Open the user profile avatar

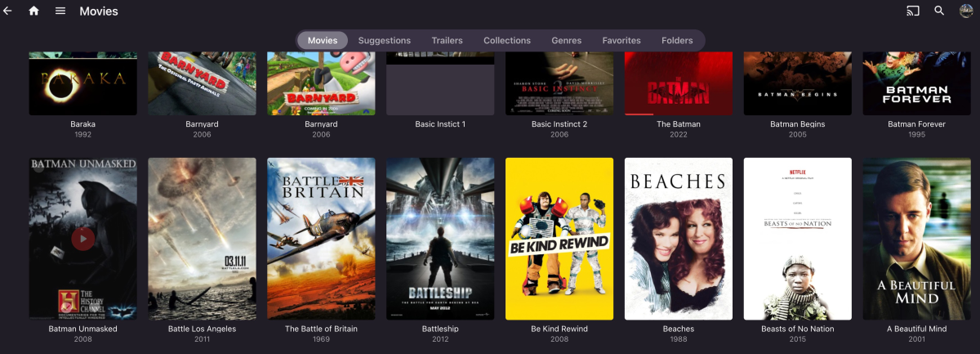[x=966, y=11]
